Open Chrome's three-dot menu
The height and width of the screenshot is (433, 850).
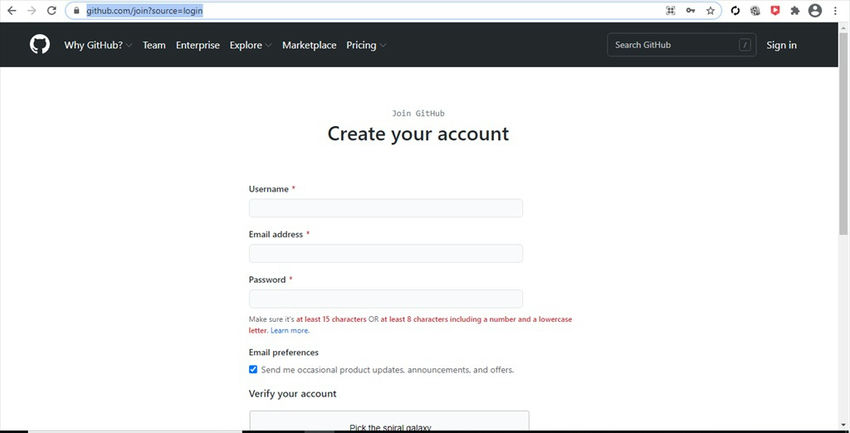click(x=835, y=10)
